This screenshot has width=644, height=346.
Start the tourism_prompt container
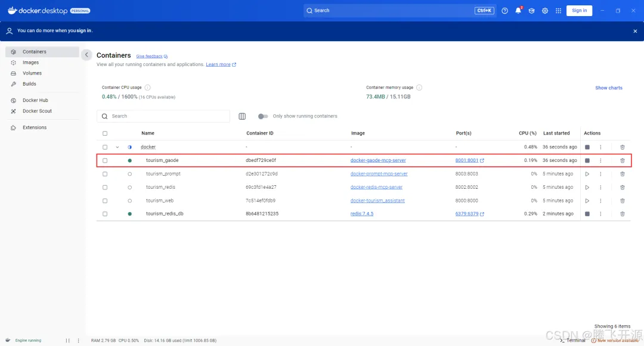coord(587,174)
